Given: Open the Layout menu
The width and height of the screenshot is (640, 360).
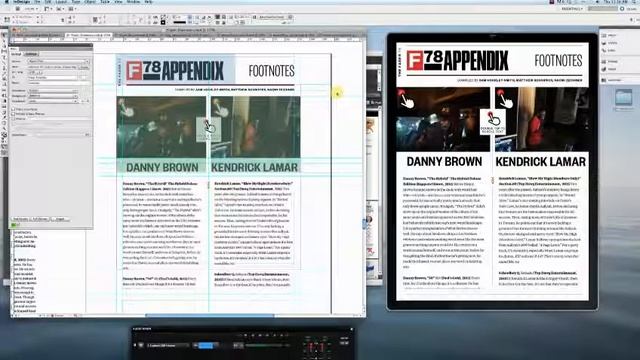Looking at the screenshot, I should point(62,2).
